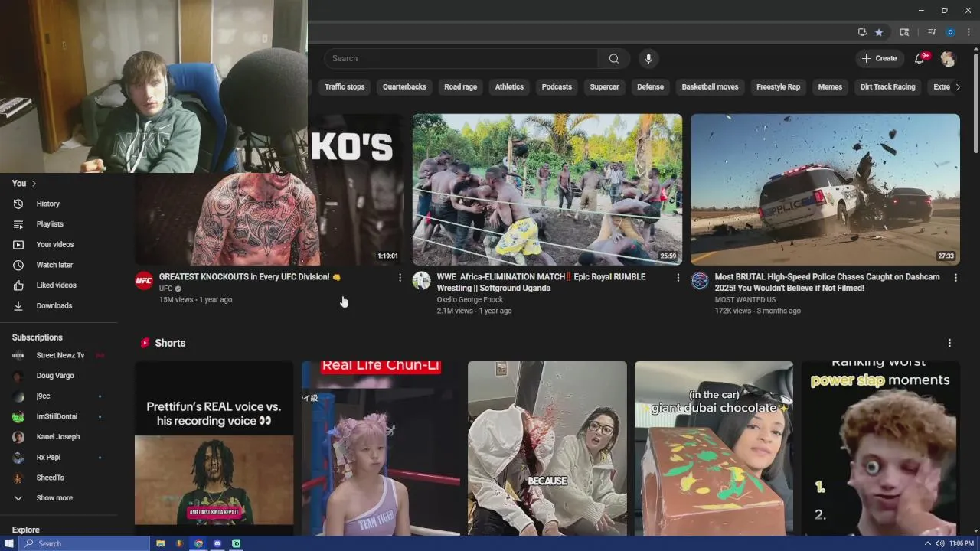Image resolution: width=980 pixels, height=551 pixels.
Task: Open options for the police chases video
Action: [x=955, y=278]
